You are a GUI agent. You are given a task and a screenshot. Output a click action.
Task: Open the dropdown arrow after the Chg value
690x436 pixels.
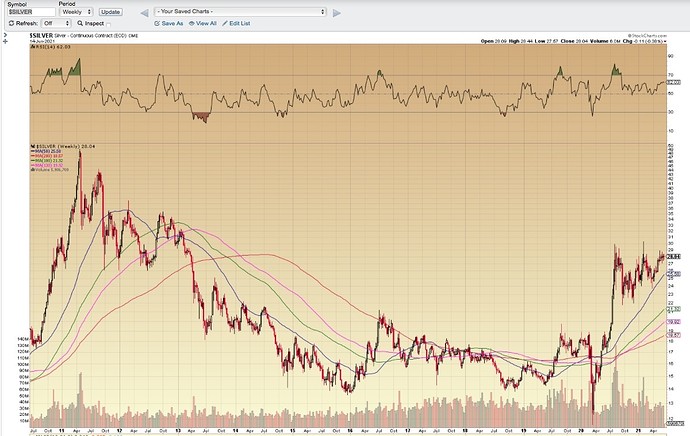pyautogui.click(x=664, y=41)
